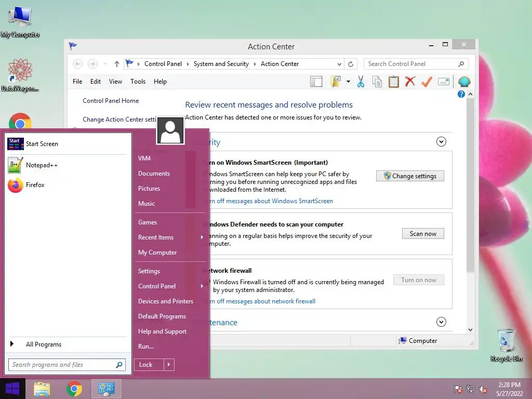Image resolution: width=532 pixels, height=399 pixels.
Task: Click the preview pane layout toolbar icon
Action: 316,82
